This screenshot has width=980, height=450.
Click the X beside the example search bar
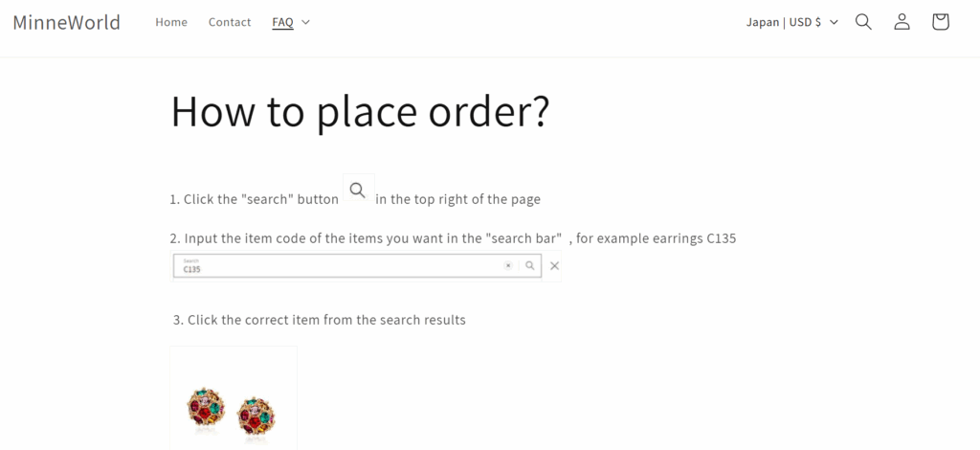[x=554, y=265]
